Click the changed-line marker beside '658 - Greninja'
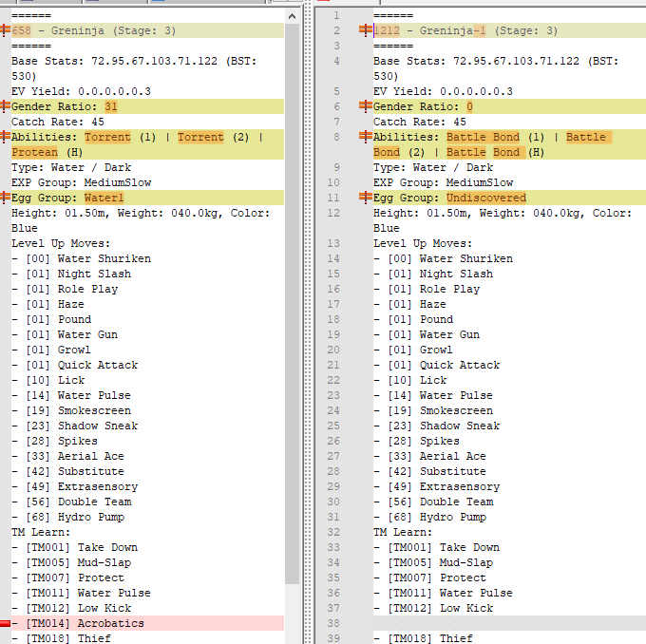646x644 pixels. click(5, 30)
